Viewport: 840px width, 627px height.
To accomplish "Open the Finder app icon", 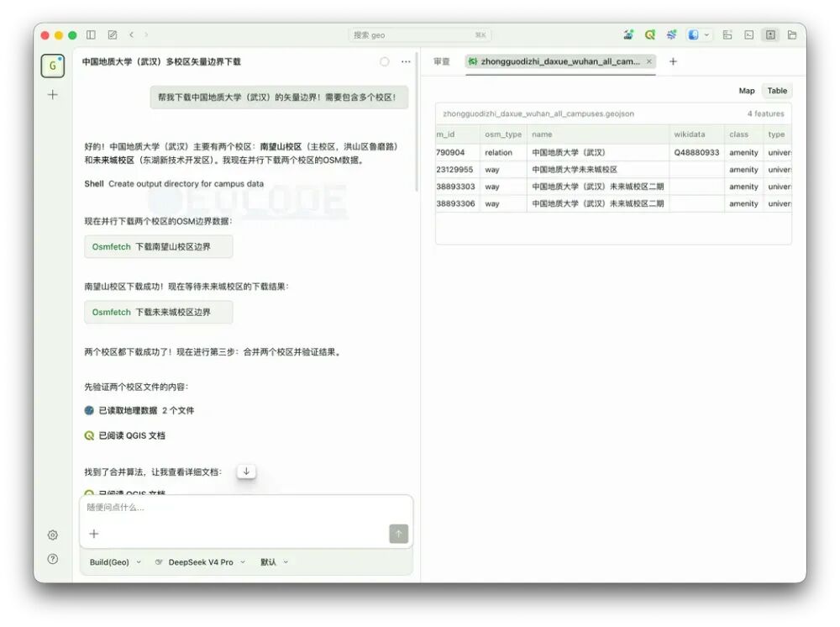I will pyautogui.click(x=693, y=34).
